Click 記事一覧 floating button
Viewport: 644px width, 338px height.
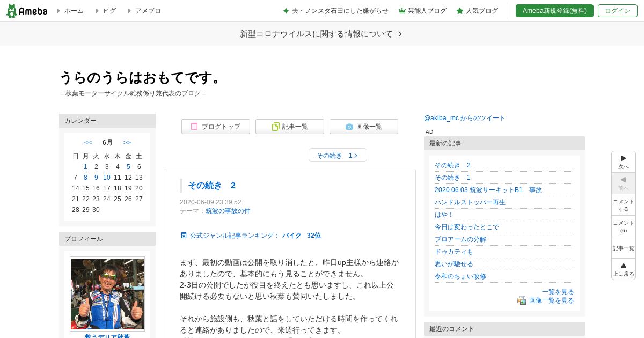coord(624,248)
